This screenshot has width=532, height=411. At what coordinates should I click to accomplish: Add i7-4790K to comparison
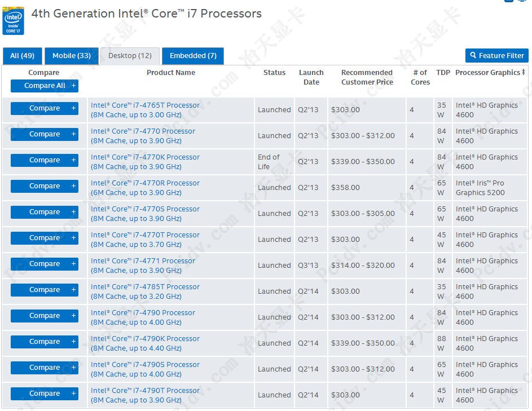[45, 342]
